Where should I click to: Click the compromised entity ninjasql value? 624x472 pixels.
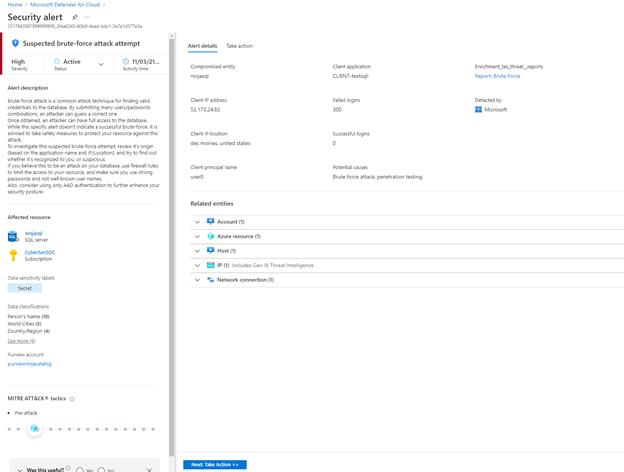click(199, 76)
